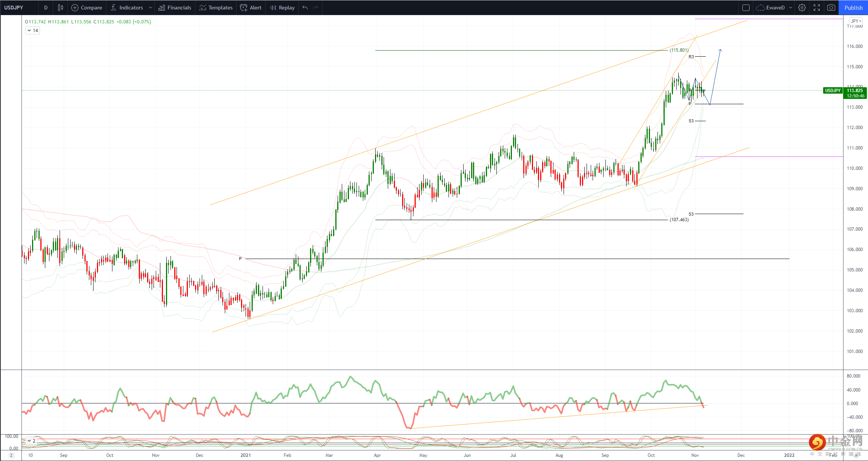Start bar Replay mode

(x=282, y=8)
